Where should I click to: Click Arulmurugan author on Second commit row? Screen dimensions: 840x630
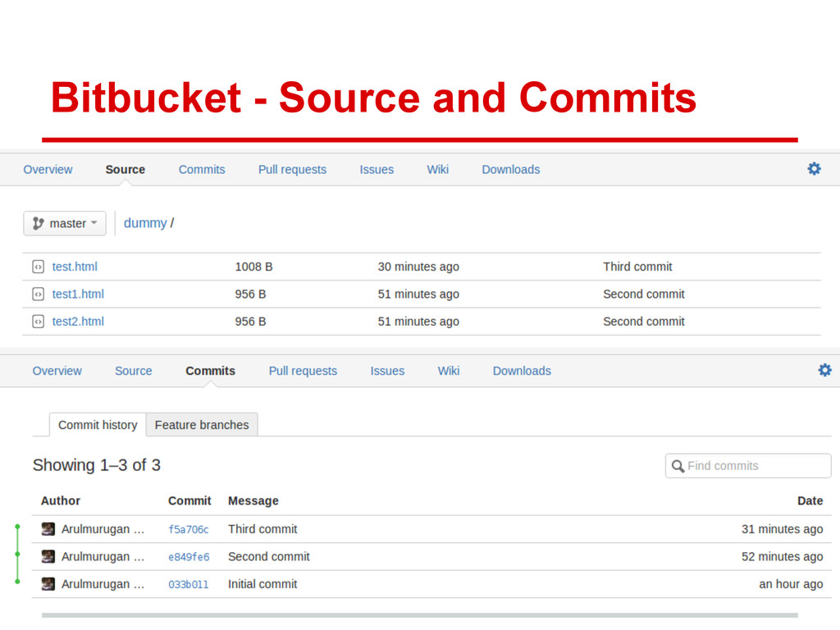click(103, 557)
